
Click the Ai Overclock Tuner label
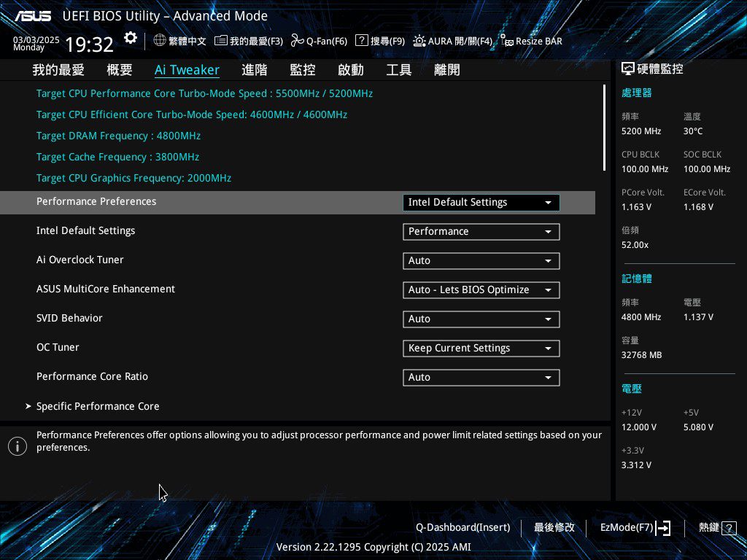(80, 260)
